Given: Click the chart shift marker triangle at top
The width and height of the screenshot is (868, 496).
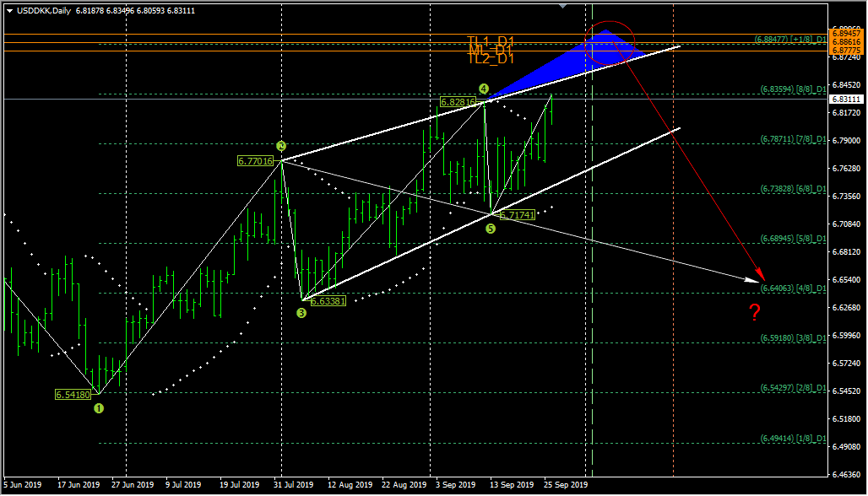Looking at the screenshot, I should tap(563, 6).
